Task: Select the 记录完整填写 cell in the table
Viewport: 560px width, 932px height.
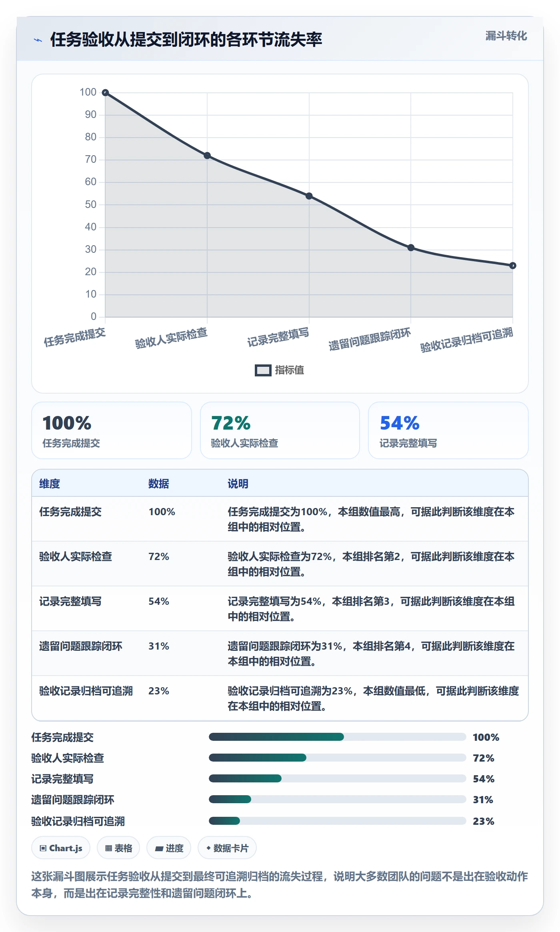Action: [70, 601]
